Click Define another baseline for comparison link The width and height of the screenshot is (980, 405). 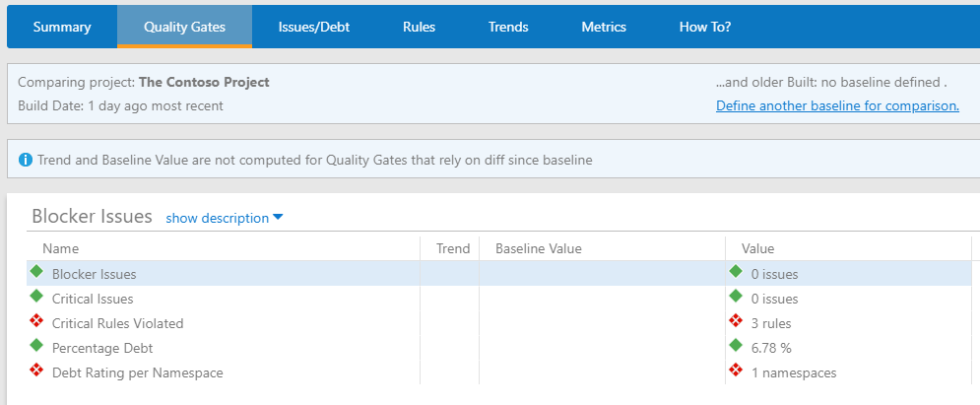point(837,105)
